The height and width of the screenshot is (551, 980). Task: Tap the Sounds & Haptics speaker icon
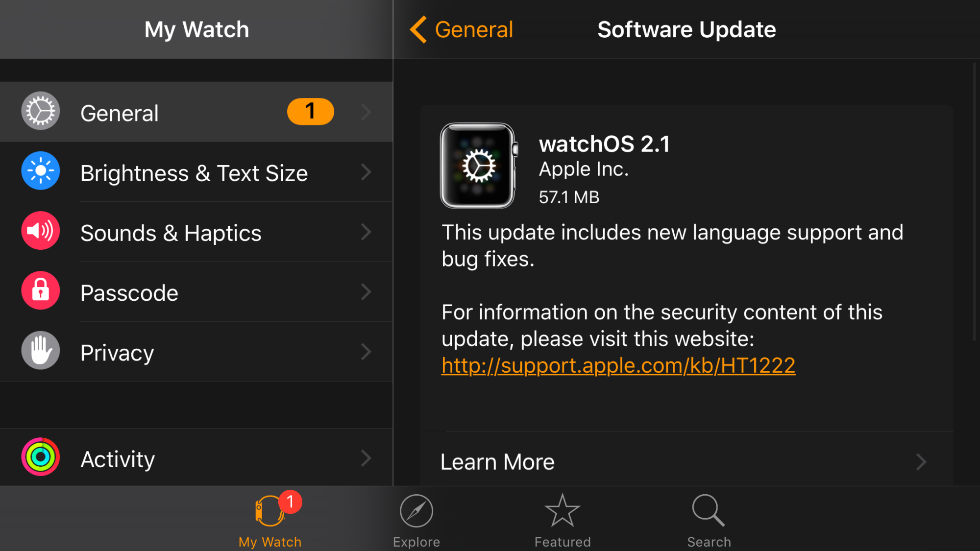(40, 232)
